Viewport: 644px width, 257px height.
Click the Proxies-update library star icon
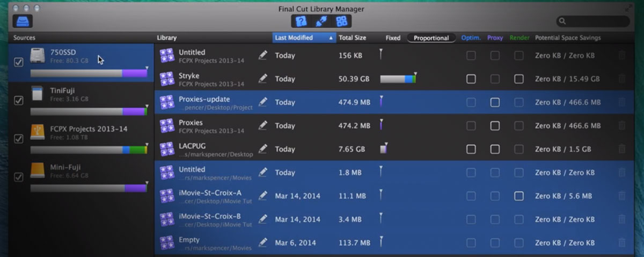click(x=167, y=102)
